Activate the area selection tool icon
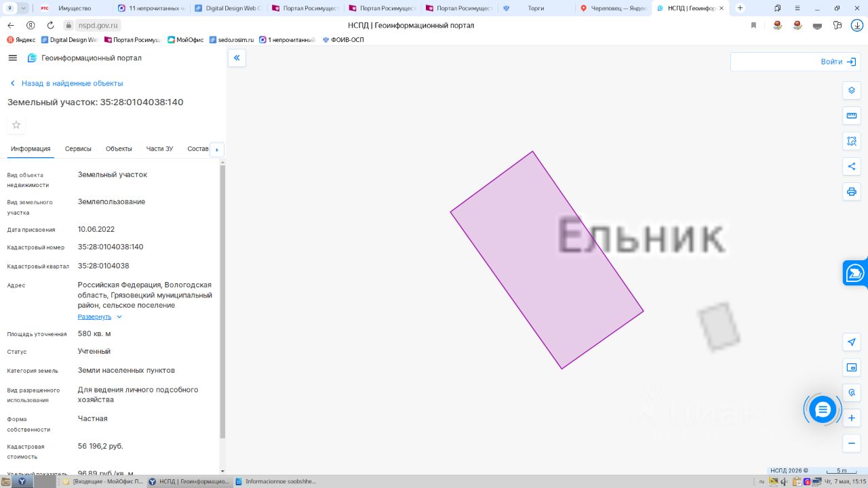The height and width of the screenshot is (488, 868). tap(852, 141)
